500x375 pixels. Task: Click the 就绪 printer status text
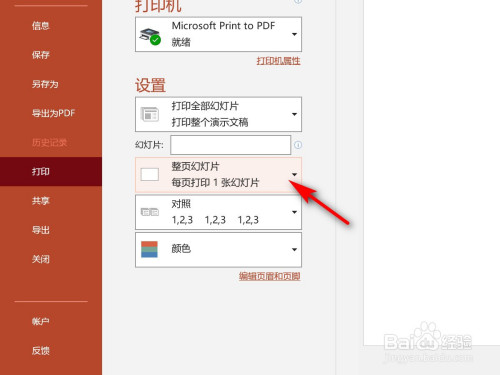point(181,42)
